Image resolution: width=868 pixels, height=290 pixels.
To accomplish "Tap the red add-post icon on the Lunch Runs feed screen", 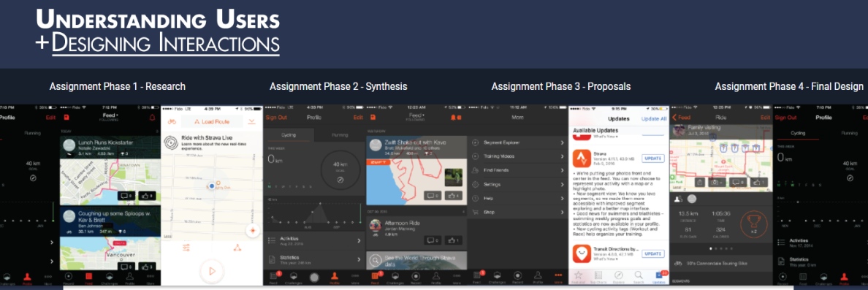I will [x=66, y=118].
